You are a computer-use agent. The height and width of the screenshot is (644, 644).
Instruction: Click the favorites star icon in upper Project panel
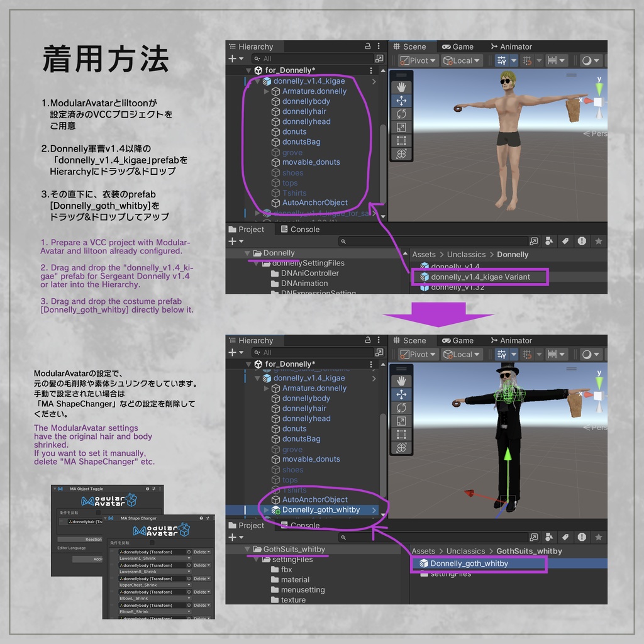coord(599,241)
